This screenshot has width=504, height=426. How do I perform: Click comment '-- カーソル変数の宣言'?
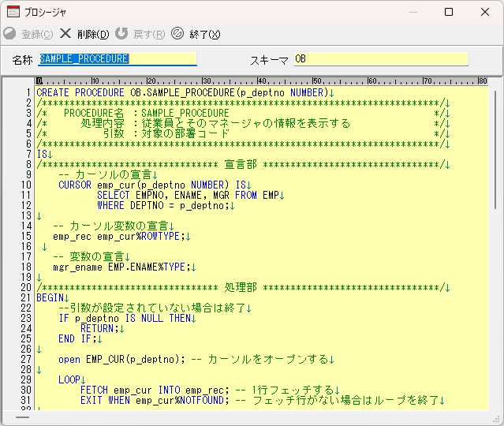tap(110, 226)
